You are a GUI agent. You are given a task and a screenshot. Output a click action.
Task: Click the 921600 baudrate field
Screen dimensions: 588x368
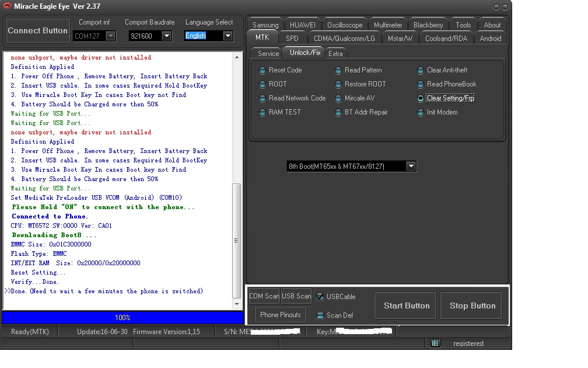pos(145,36)
